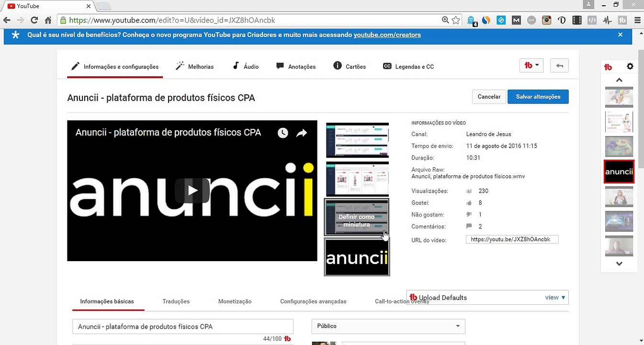Dismiss the blue creators banner
Image resolution: width=644 pixels, height=345 pixels.
pyautogui.click(x=621, y=34)
